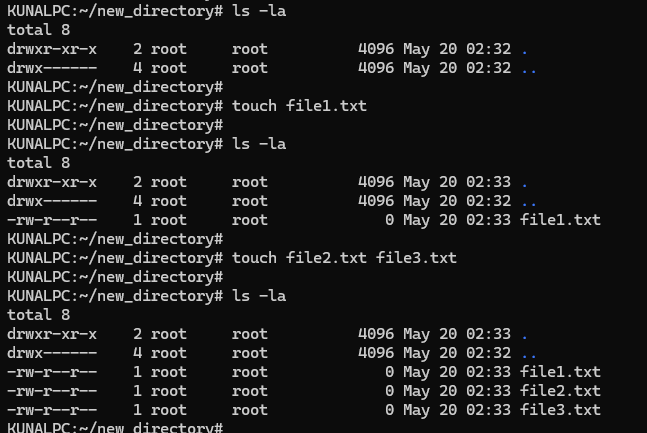This screenshot has width=647, height=433.
Task: Click the empty prompt below 'touch file1.txt'
Action: (115, 125)
